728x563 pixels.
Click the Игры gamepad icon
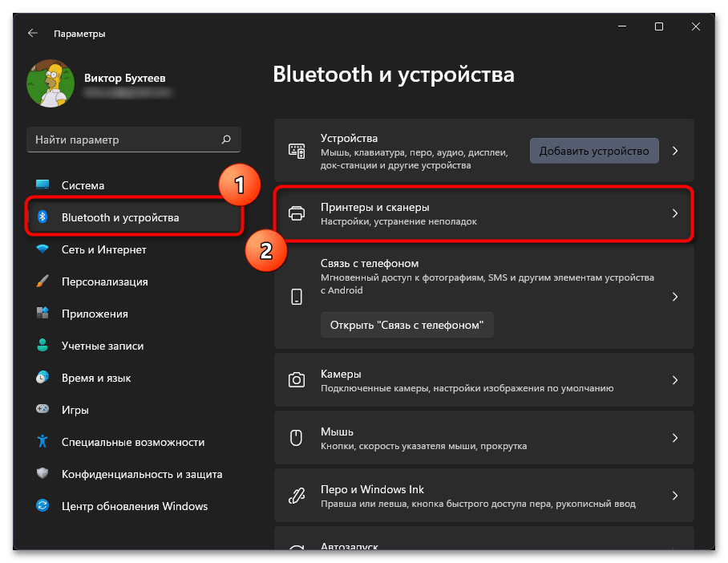tap(42, 409)
